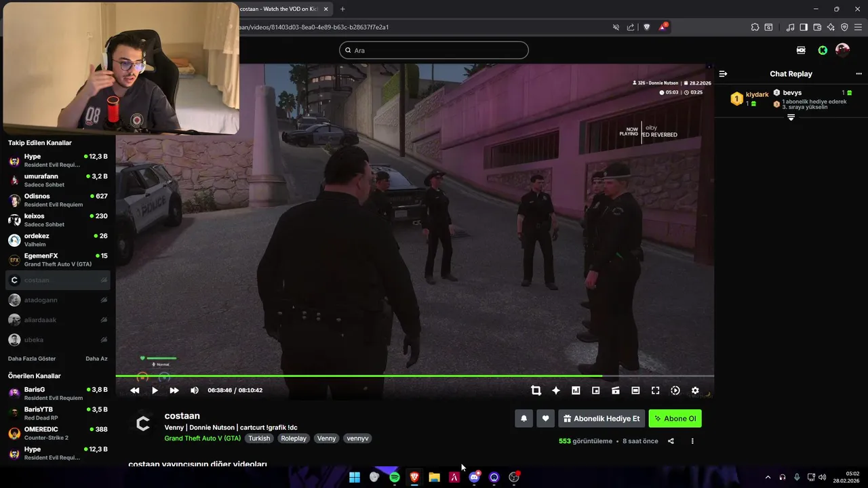This screenshot has width=868, height=488.
Task: Expand list with Daha Fazla Göster
Action: [x=32, y=359]
